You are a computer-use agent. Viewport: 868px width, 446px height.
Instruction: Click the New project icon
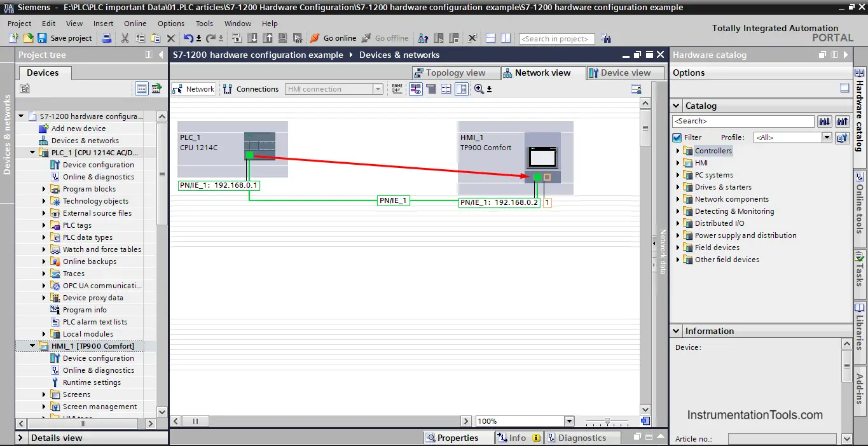click(x=13, y=38)
